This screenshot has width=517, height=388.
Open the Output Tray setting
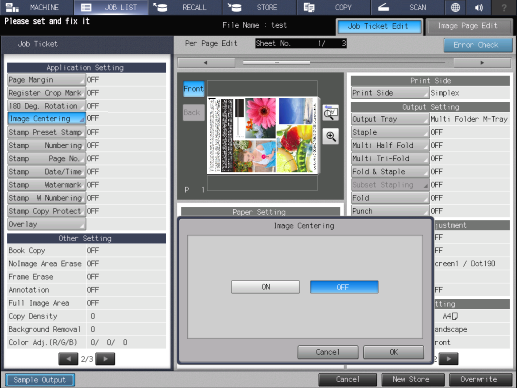(x=390, y=119)
